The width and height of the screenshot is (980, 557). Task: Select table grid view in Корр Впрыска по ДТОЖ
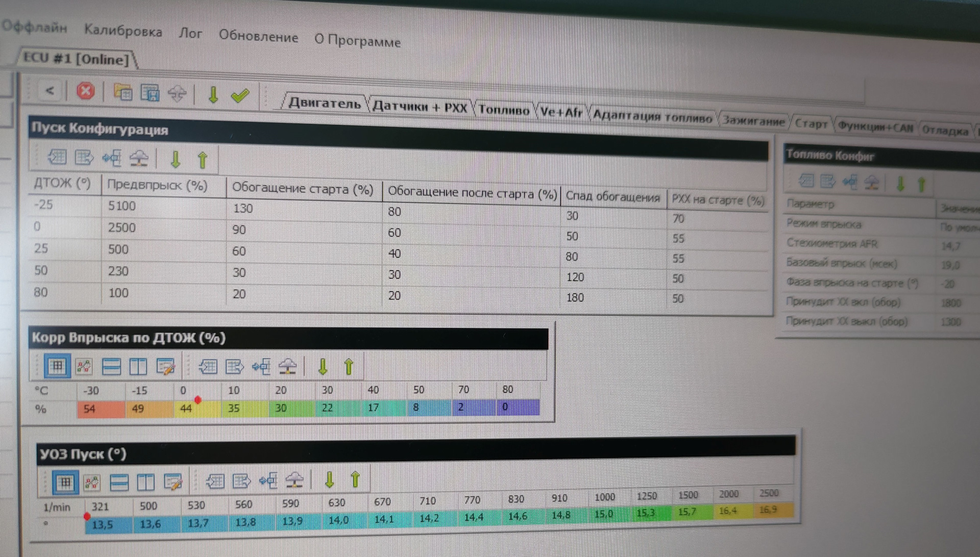[x=57, y=366]
